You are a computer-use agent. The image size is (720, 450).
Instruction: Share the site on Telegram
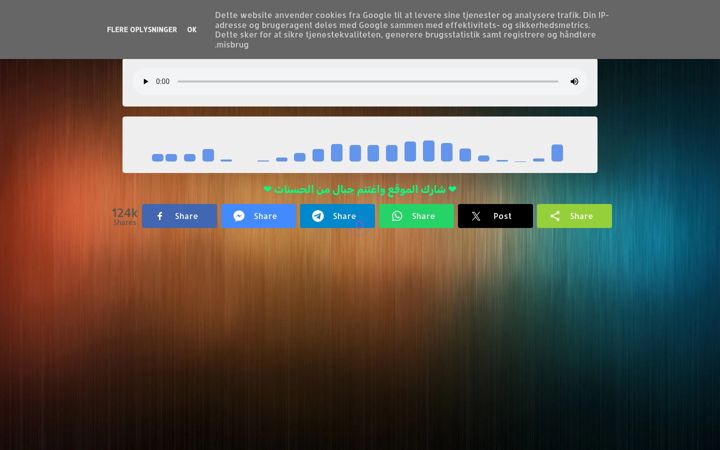coord(338,216)
